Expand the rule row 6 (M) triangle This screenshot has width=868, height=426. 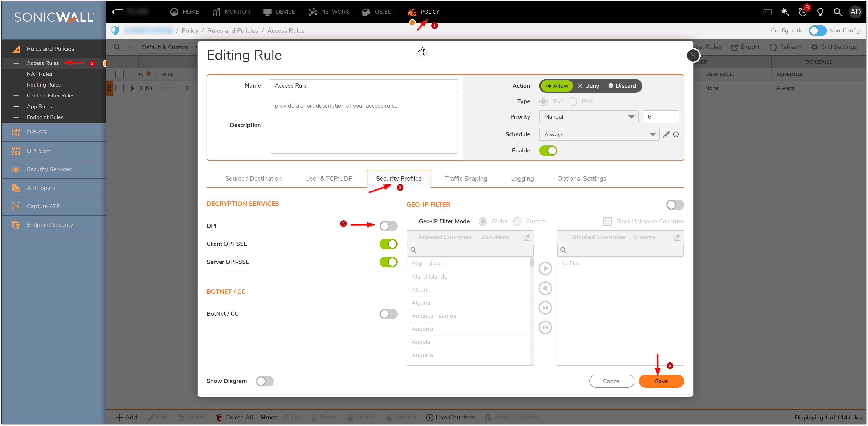point(132,88)
